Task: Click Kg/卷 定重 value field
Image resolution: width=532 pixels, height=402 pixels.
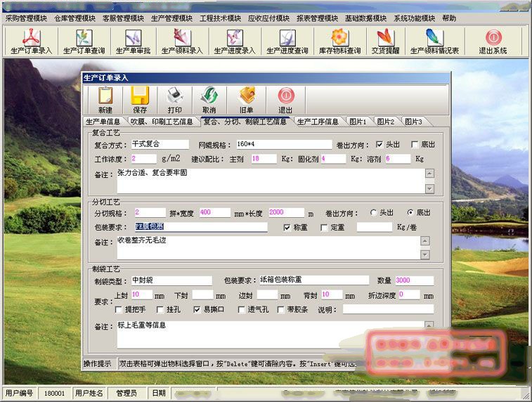Action: [x=375, y=227]
